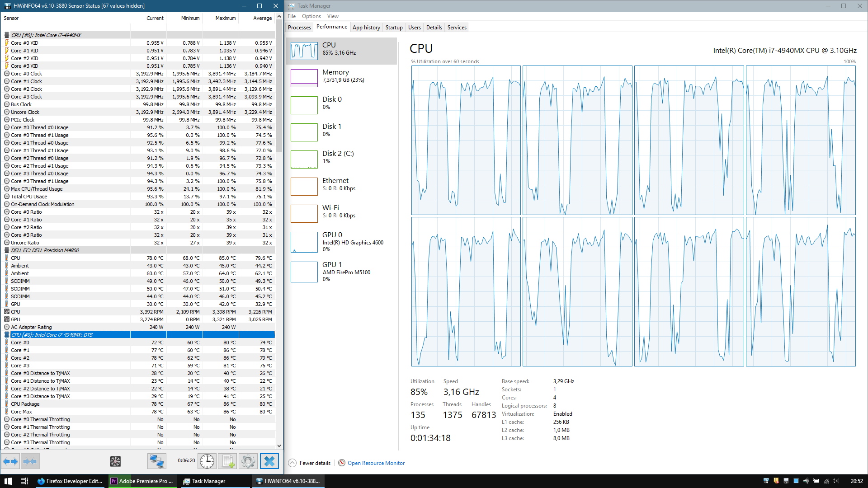Open Task Manager View menu
Screen dimensions: 868x488
tap(333, 16)
